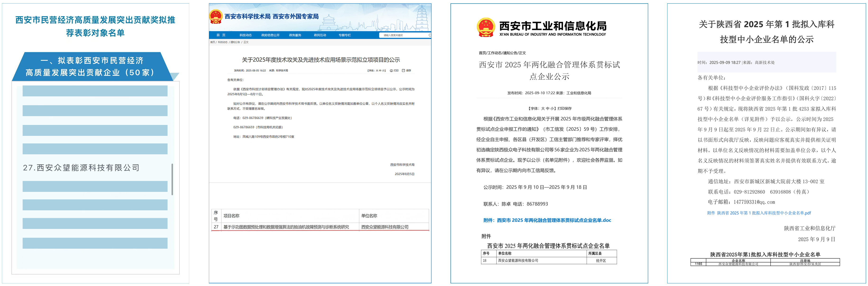Click the 打印 printer icon

(391, 70)
